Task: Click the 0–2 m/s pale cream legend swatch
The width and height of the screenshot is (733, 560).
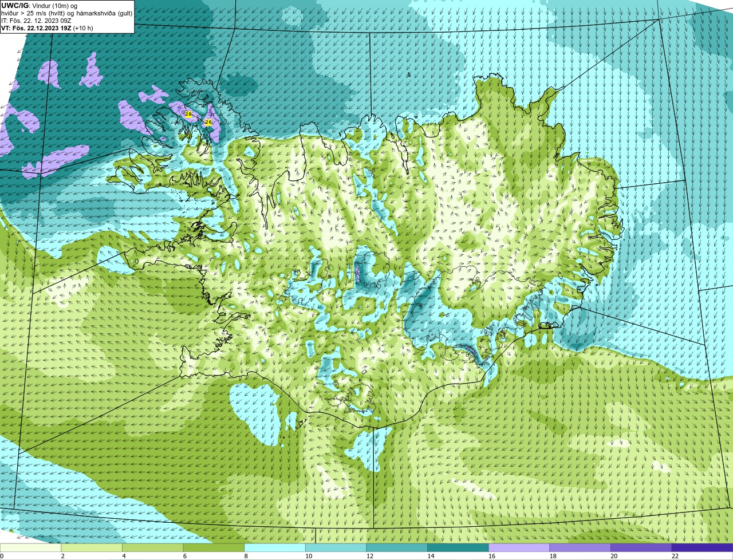Action: click(x=30, y=548)
